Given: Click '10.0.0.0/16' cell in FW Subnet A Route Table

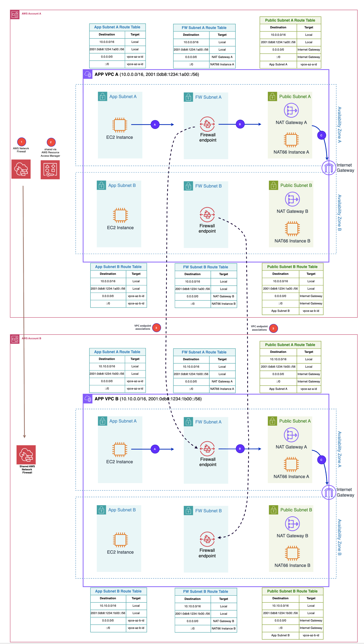Looking at the screenshot, I should coord(191,42).
